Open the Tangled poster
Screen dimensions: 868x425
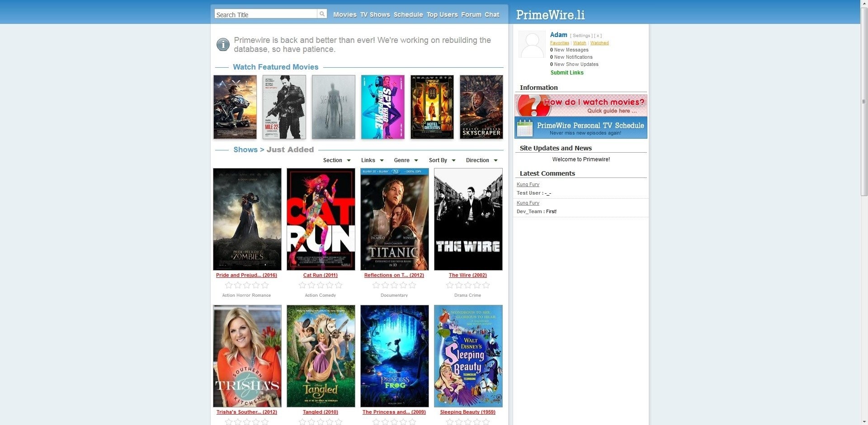click(x=321, y=356)
